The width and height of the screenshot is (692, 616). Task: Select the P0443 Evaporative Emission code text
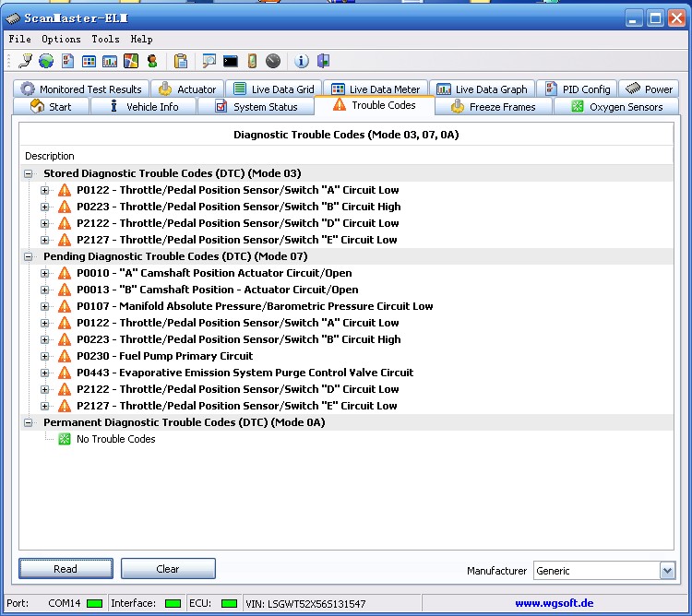(x=245, y=373)
